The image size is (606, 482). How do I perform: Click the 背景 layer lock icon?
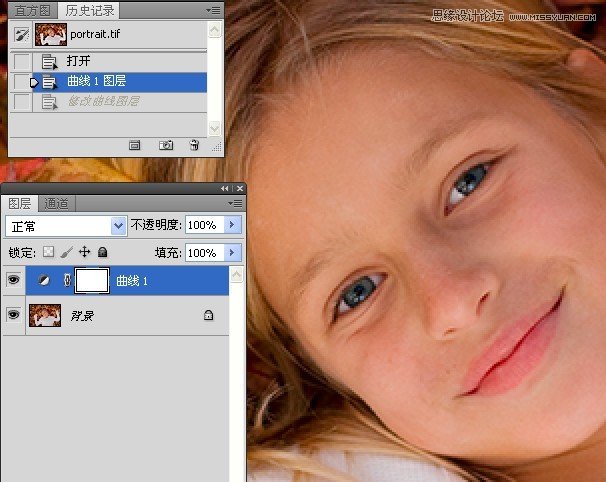pos(208,315)
